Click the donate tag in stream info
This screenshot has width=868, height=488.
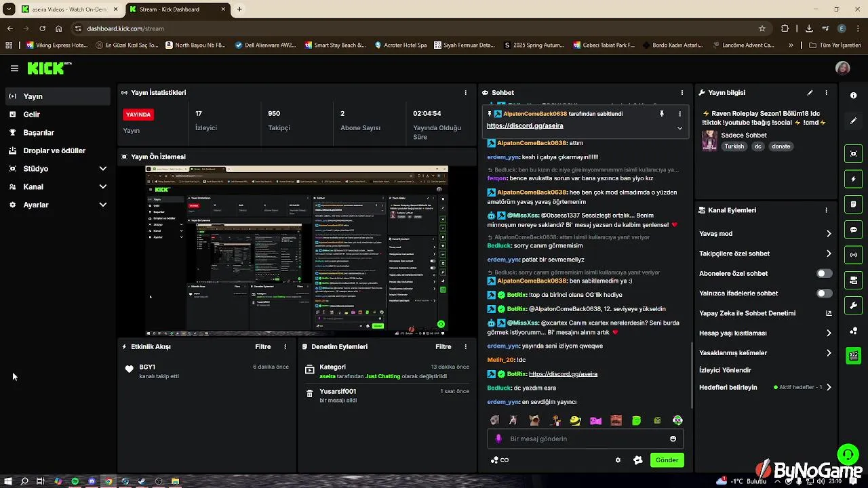pyautogui.click(x=781, y=146)
